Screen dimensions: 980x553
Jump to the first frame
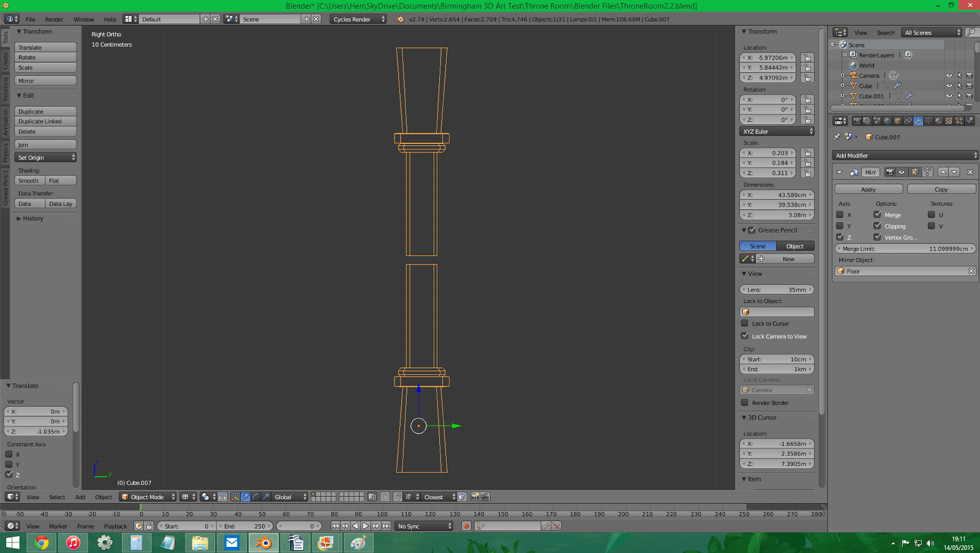[x=334, y=526]
